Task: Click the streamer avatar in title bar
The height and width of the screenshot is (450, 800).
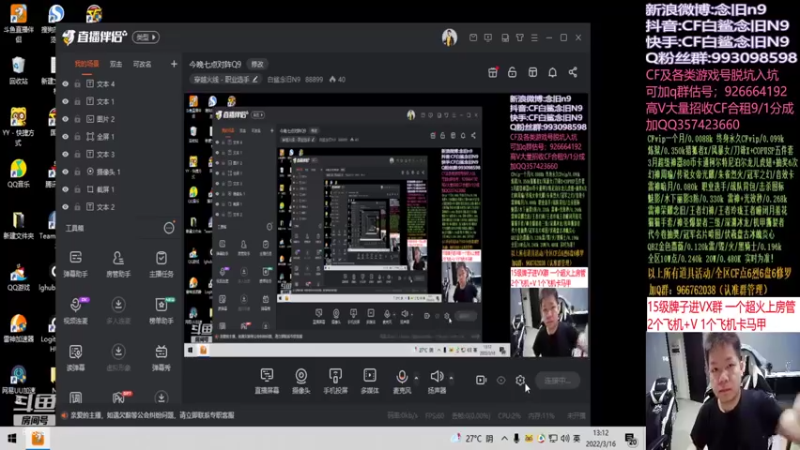Action: point(449,38)
